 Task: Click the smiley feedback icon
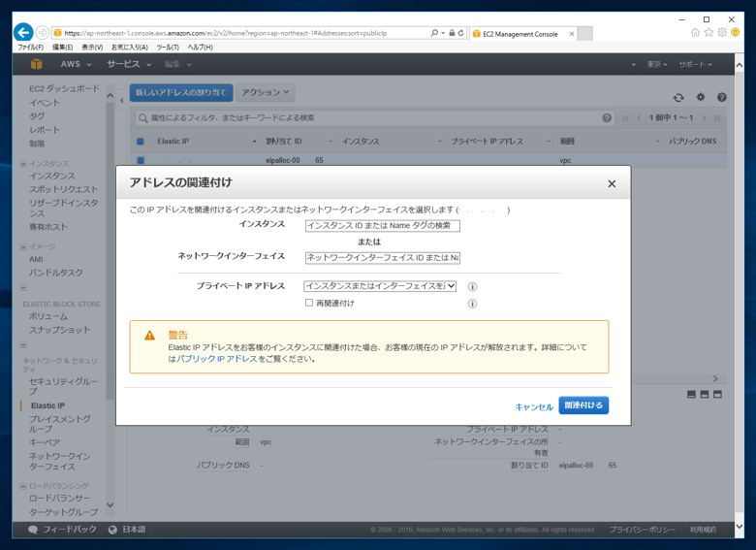pos(735,32)
